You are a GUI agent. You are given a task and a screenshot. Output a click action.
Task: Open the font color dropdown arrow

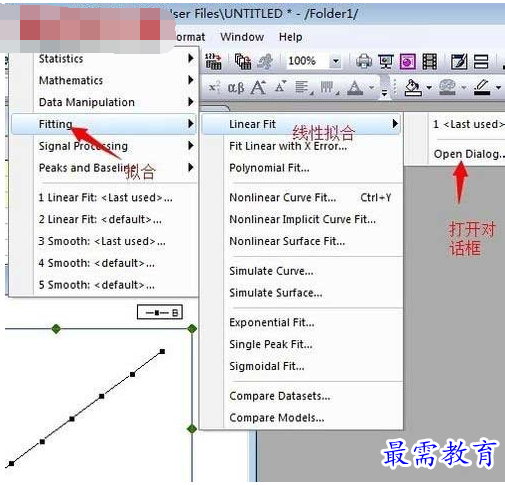[x=371, y=88]
